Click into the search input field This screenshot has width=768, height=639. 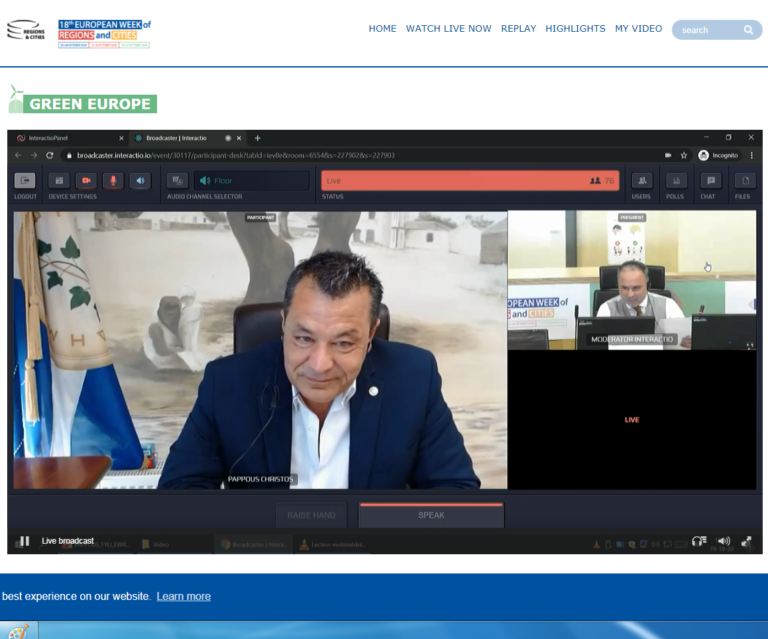pyautogui.click(x=706, y=30)
